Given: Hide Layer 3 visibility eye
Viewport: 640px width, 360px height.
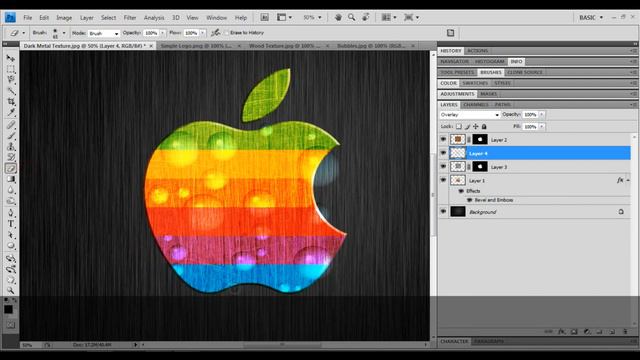Looking at the screenshot, I should 443,167.
